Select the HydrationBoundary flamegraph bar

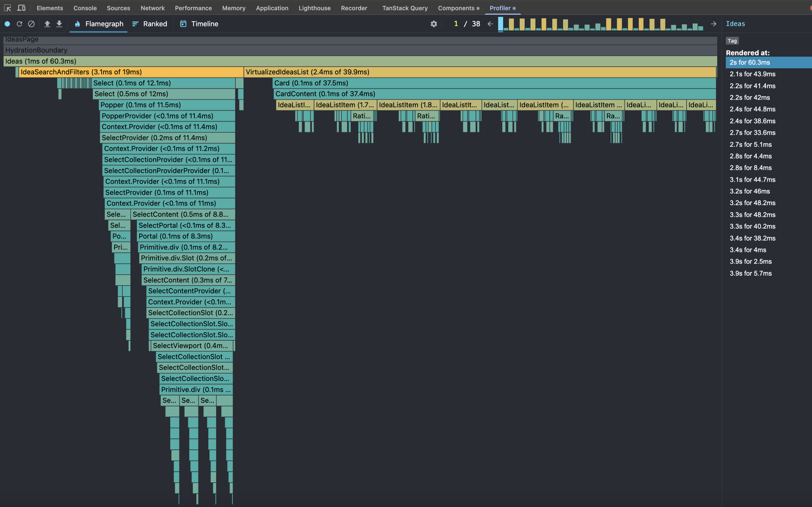(360, 50)
